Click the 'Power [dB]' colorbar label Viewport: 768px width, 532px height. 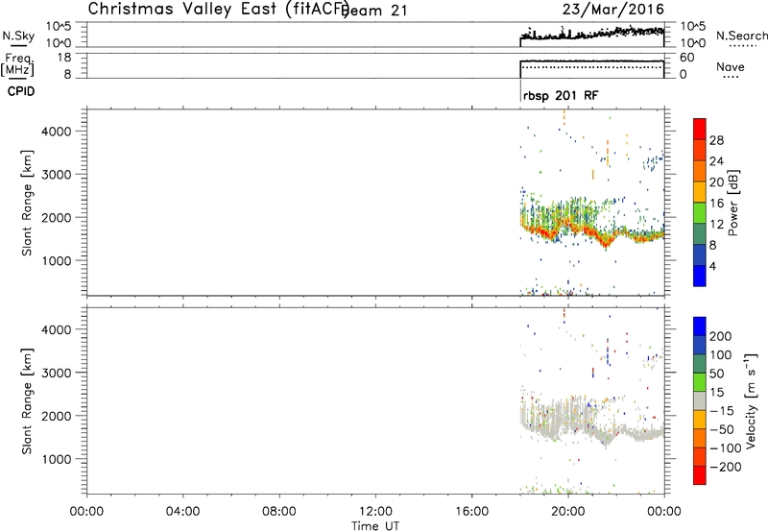pyautogui.click(x=733, y=203)
